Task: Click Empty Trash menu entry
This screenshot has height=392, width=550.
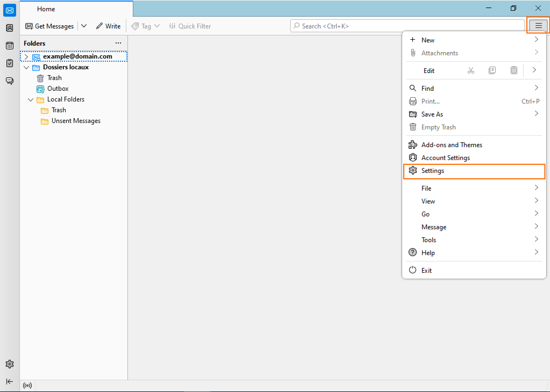Action: [474, 127]
